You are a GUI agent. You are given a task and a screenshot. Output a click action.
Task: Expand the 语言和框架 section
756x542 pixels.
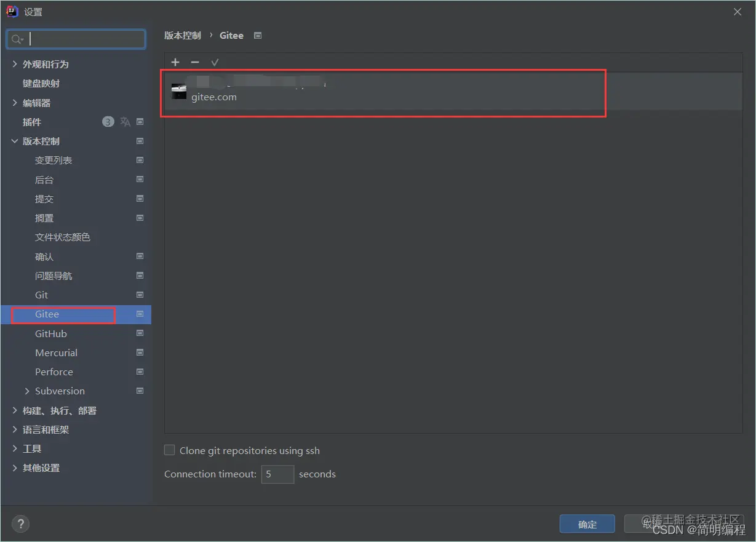(15, 429)
